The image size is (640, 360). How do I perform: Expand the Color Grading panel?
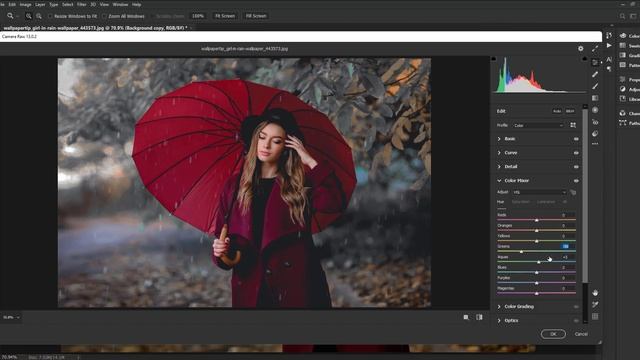[x=499, y=307]
